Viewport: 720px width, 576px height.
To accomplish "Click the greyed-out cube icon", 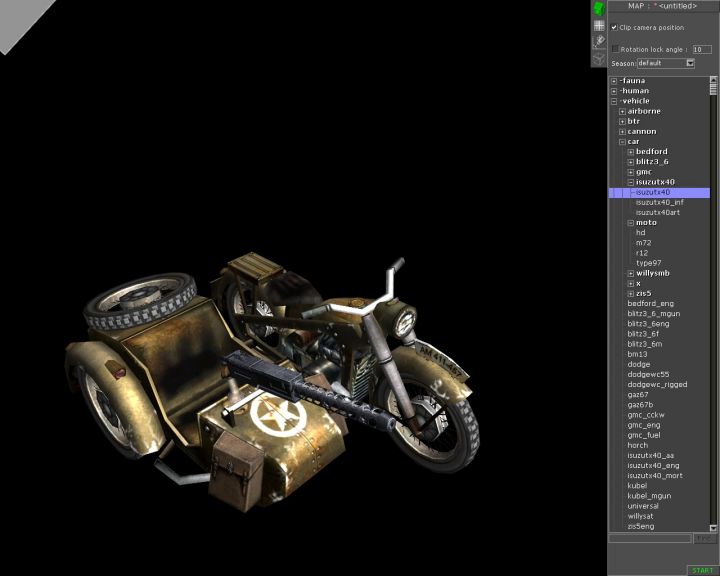I will pyautogui.click(x=599, y=57).
